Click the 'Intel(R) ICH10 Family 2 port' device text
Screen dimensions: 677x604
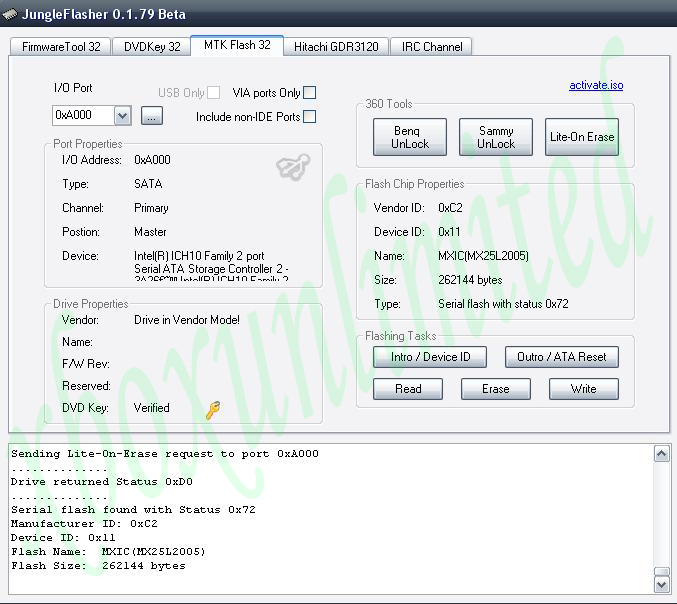(199, 256)
